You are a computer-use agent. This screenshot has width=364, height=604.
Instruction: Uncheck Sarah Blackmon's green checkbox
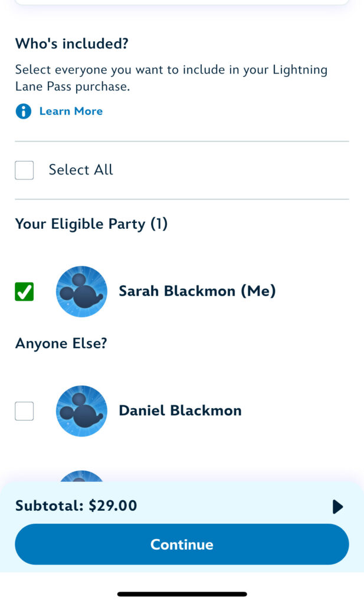tap(24, 291)
